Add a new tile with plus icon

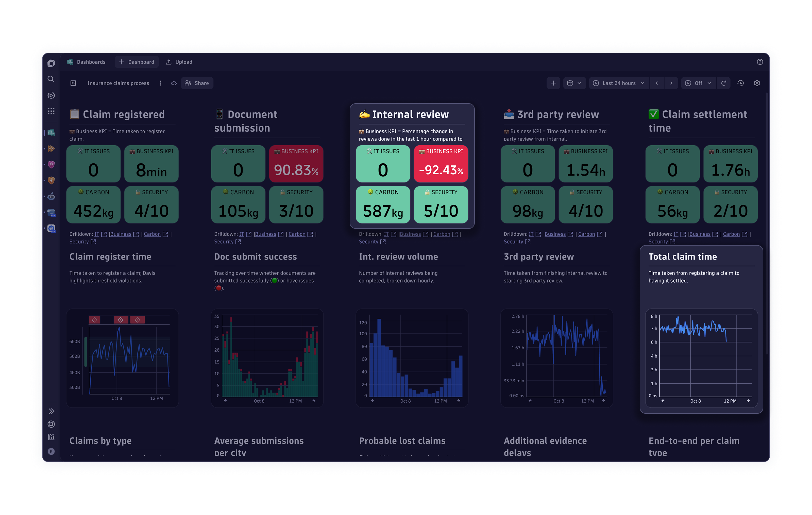click(x=553, y=83)
